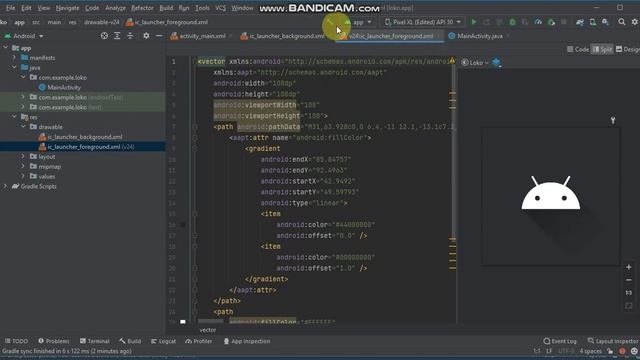The image size is (640, 360).
Task: Click the layers icon in the preview toolbar
Action: [496, 62]
